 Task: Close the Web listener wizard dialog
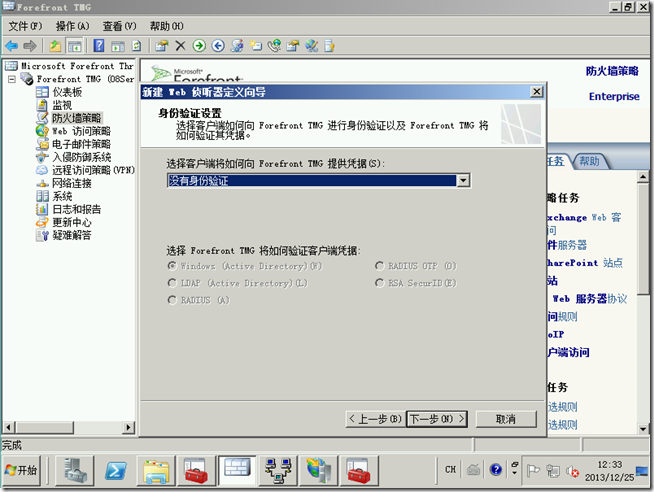tap(536, 92)
